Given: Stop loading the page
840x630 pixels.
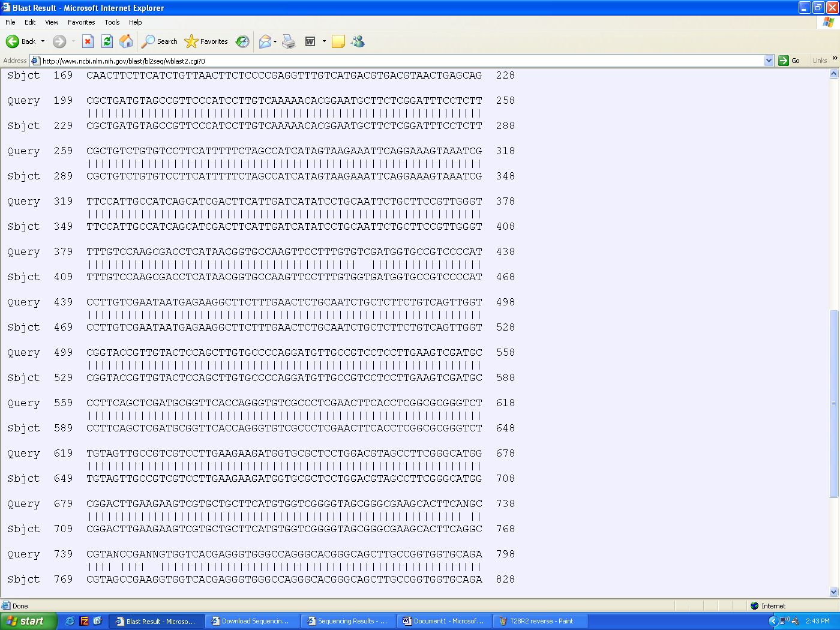Looking at the screenshot, I should pos(88,41).
